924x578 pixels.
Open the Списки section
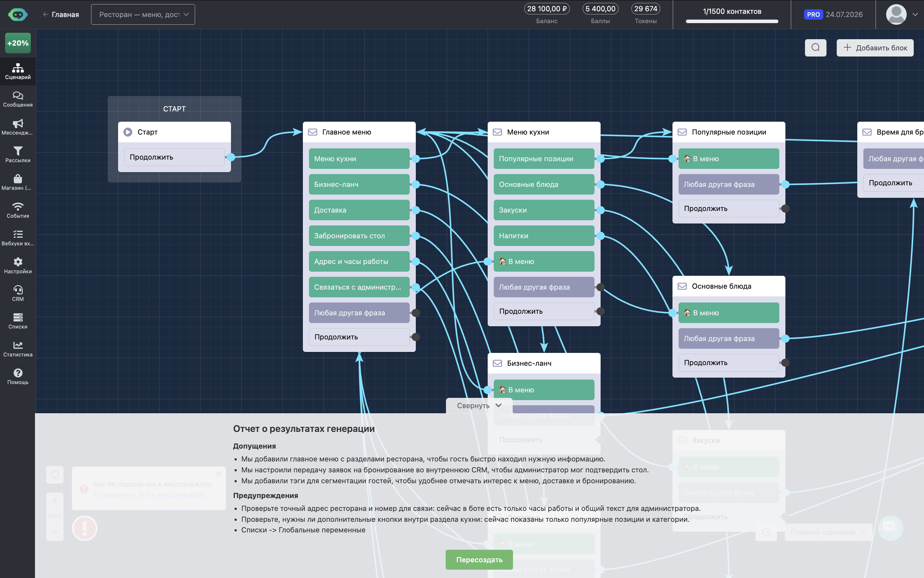pyautogui.click(x=18, y=321)
